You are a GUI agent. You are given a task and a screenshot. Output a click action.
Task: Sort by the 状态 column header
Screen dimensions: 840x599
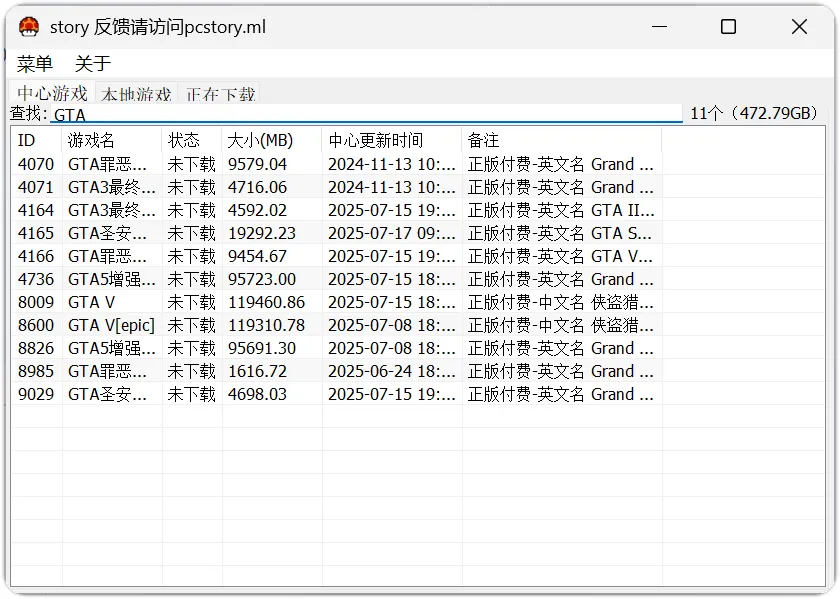(x=191, y=140)
